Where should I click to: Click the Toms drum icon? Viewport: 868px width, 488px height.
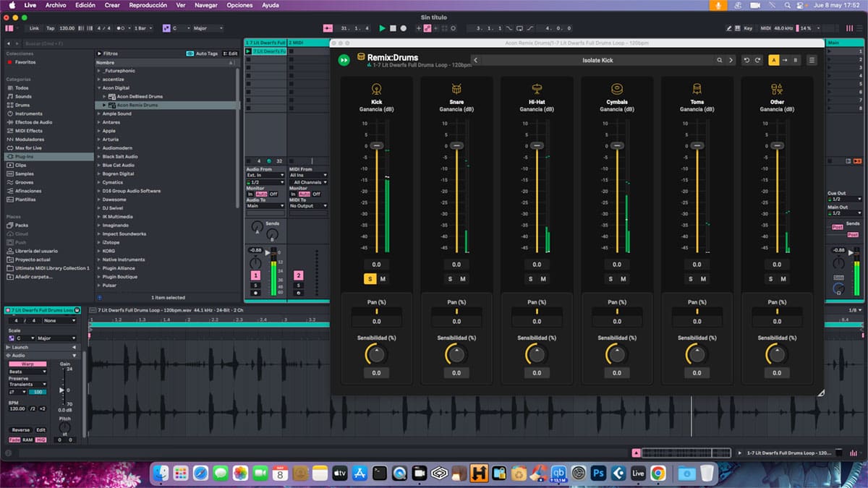point(697,90)
